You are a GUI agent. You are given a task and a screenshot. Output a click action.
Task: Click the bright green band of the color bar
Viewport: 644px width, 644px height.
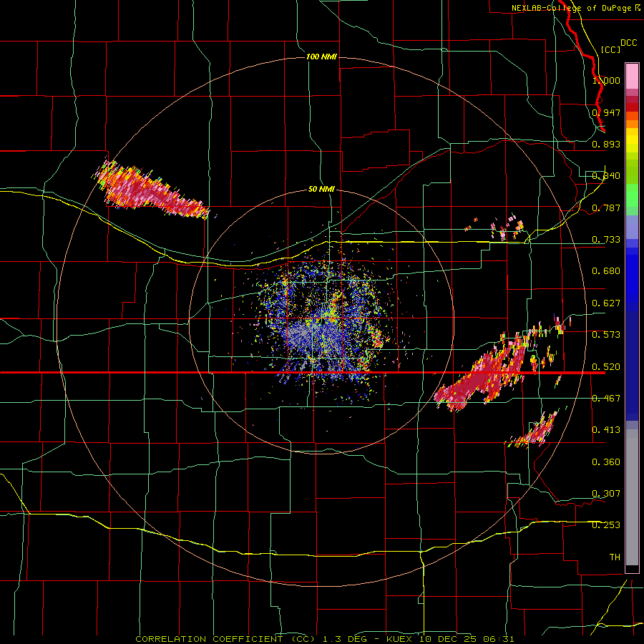point(632,195)
